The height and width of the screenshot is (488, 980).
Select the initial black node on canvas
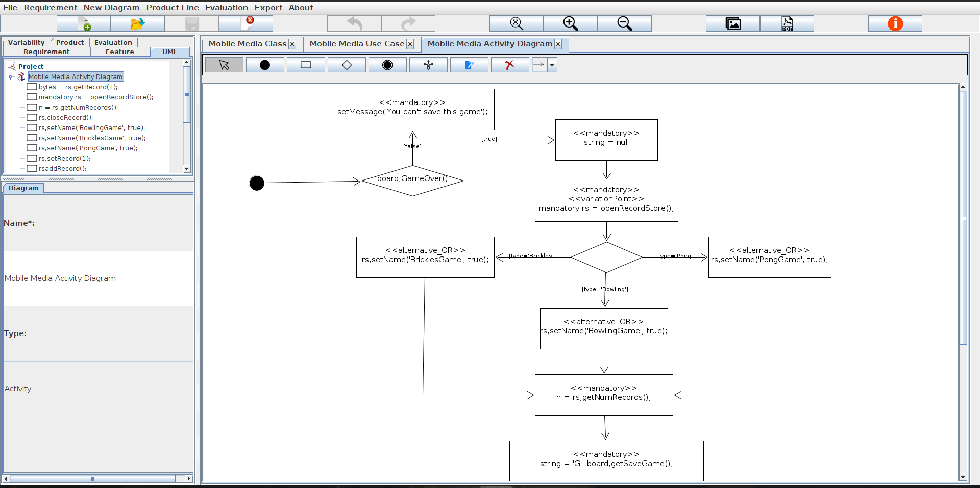pyautogui.click(x=257, y=183)
